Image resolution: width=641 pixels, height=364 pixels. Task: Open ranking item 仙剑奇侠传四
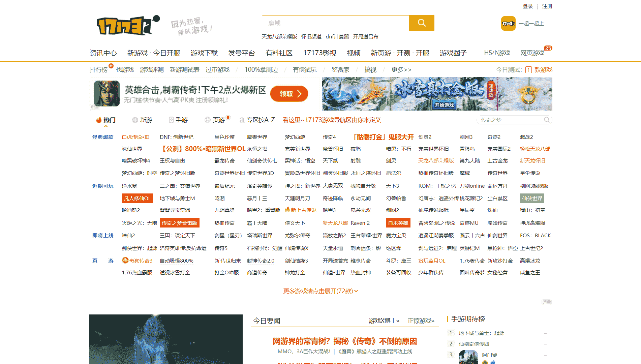click(x=474, y=344)
